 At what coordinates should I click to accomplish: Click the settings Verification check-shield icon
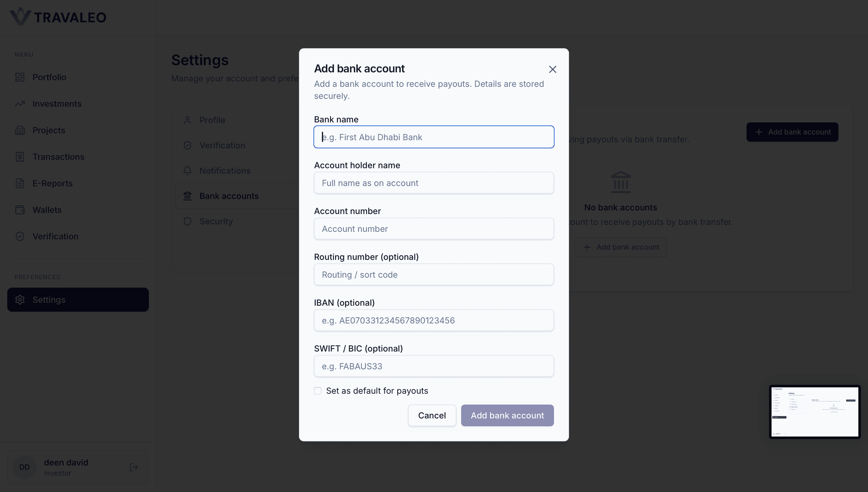click(187, 145)
